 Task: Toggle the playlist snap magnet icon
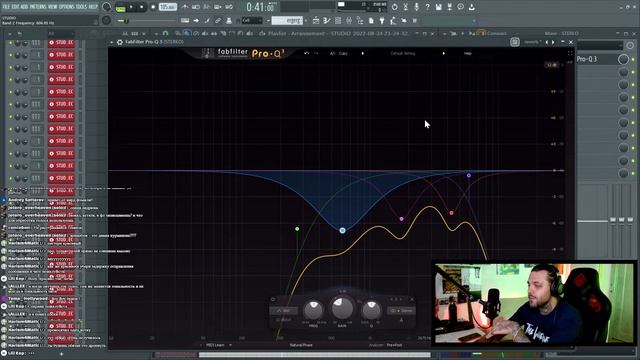(165, 33)
